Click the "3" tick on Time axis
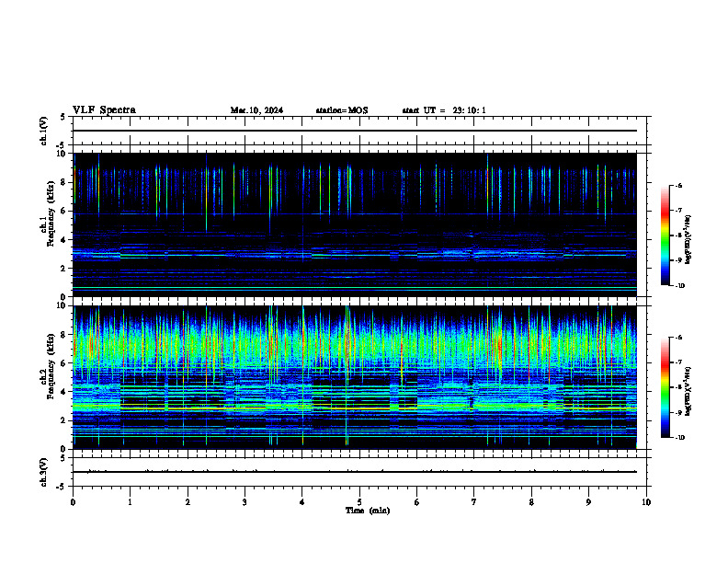The height and width of the screenshot is (563, 728). 245,502
